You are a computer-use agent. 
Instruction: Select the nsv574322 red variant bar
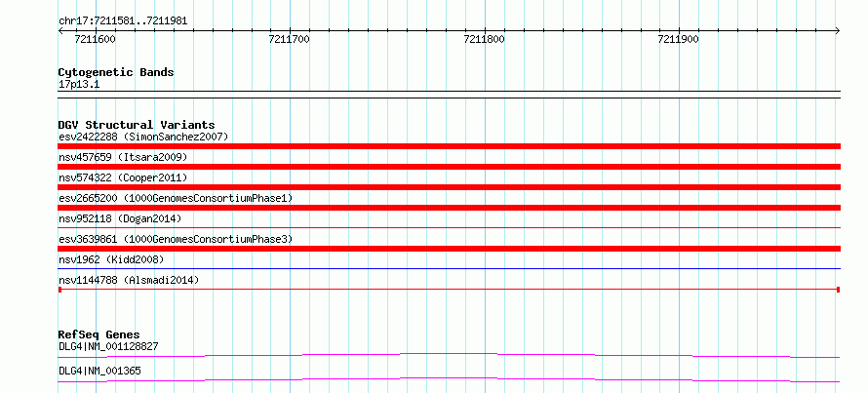tap(450, 187)
